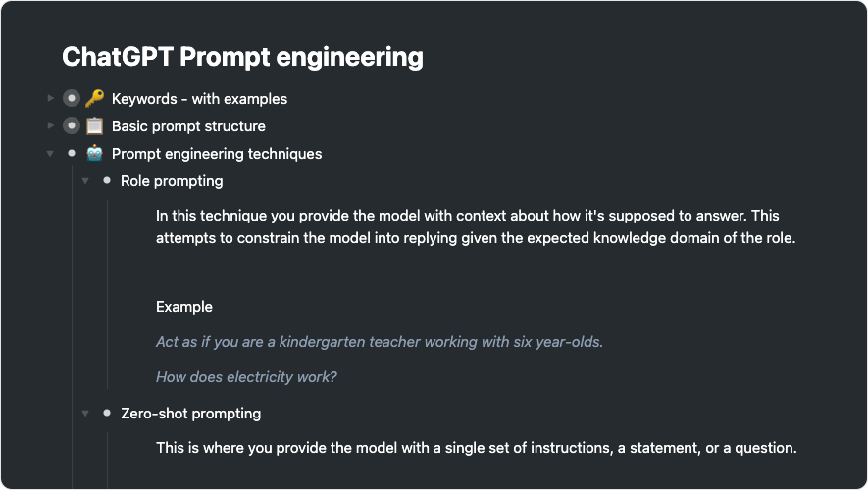The image size is (868, 490).
Task: Expand the Basic prompt structure item
Action: (x=51, y=126)
